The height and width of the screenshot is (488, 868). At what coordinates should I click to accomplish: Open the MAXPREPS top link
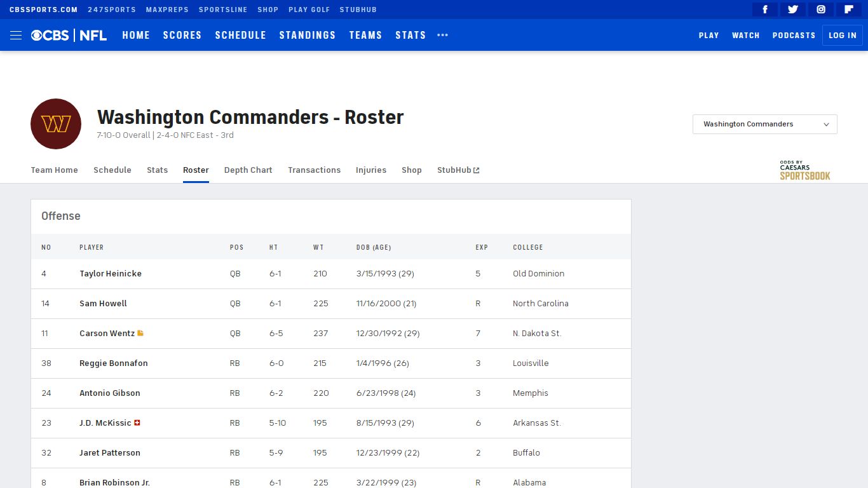pos(168,10)
